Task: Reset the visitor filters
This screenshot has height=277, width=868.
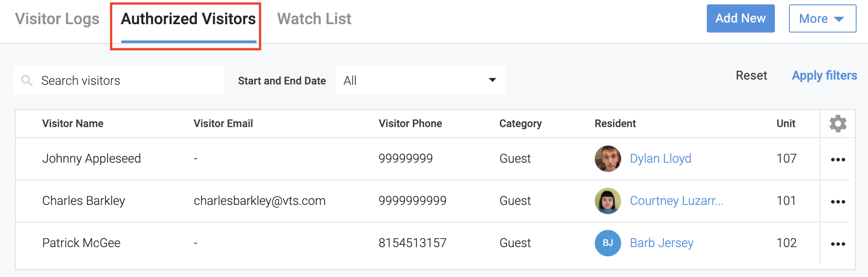Action: click(x=751, y=76)
